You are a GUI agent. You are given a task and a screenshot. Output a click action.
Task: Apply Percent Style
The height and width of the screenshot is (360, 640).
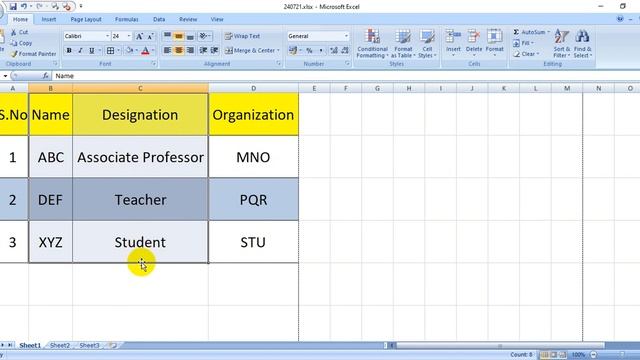click(309, 51)
